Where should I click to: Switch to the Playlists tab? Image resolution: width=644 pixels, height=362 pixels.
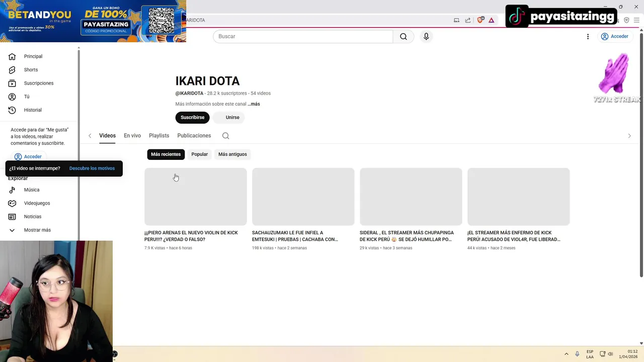159,136
